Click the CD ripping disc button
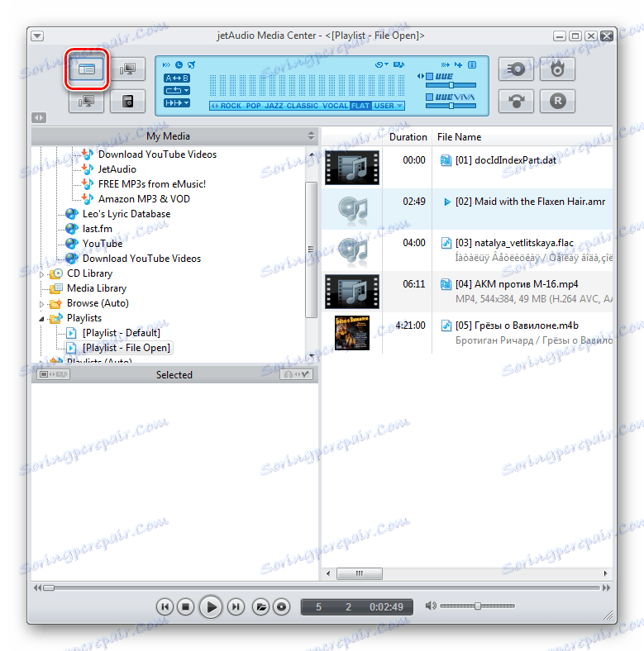This screenshot has width=644, height=651. 516,69
